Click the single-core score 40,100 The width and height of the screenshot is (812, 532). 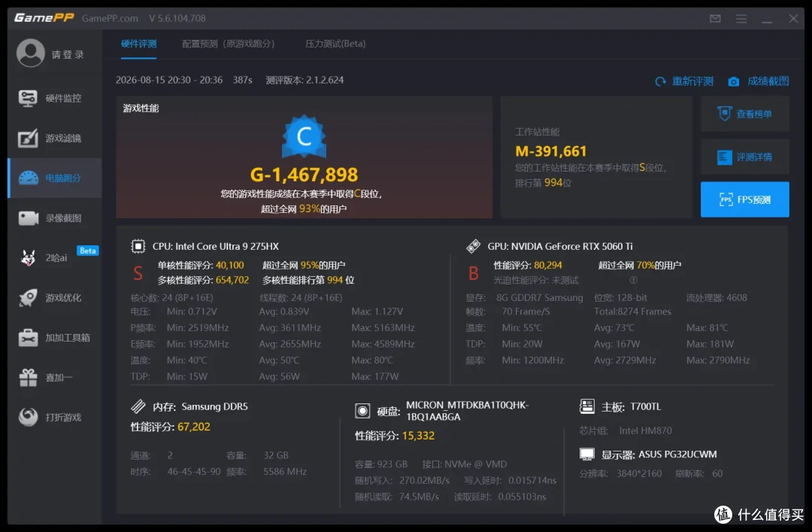229,265
